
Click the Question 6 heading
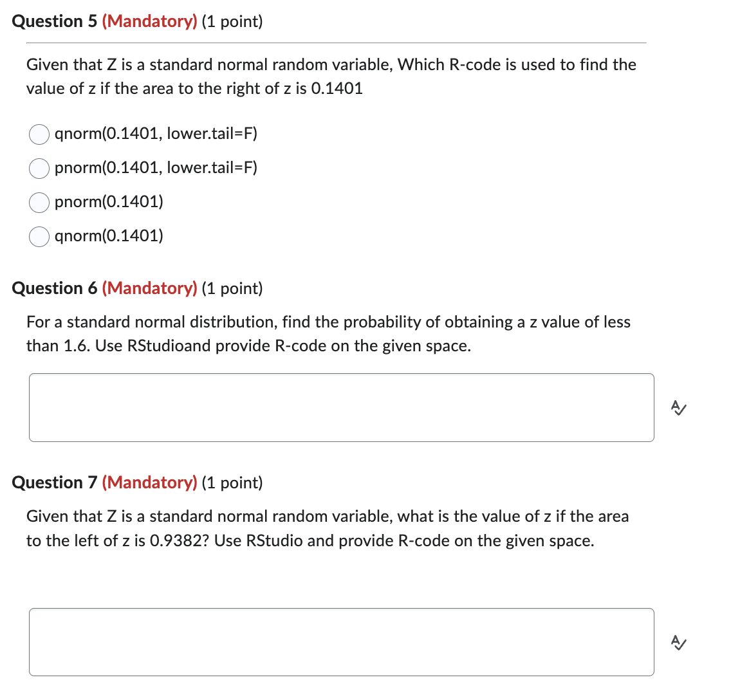(54, 288)
